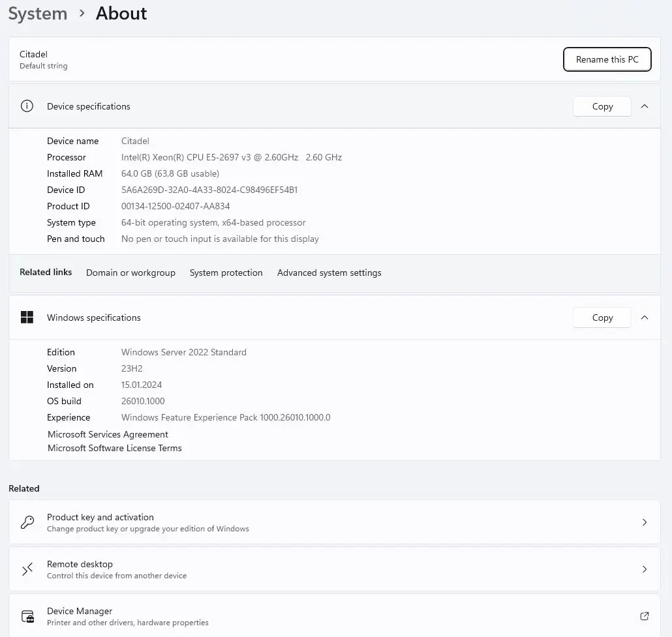Click the Device Manager icon
The image size is (672, 637).
click(27, 616)
